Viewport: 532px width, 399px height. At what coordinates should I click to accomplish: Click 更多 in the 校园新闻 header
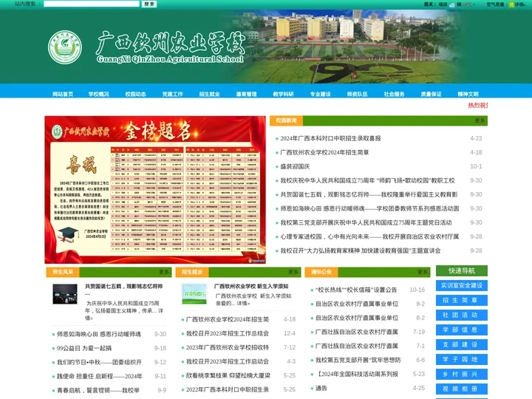(480, 120)
